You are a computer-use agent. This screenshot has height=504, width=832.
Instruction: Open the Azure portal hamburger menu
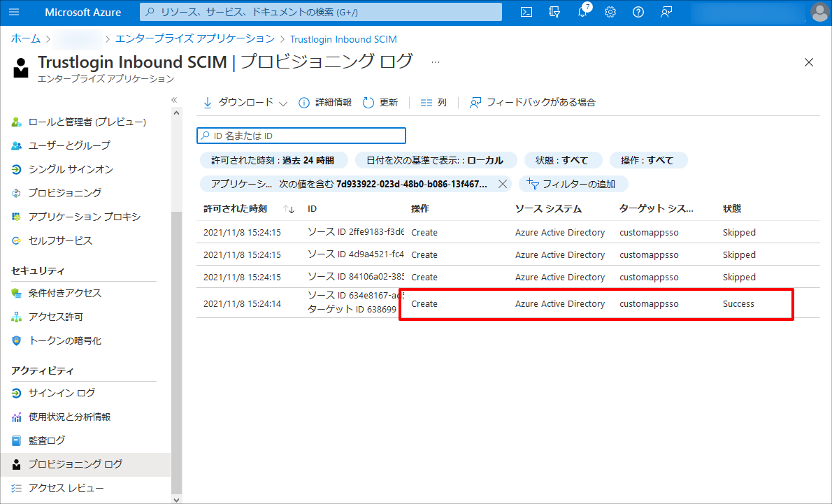click(14, 12)
